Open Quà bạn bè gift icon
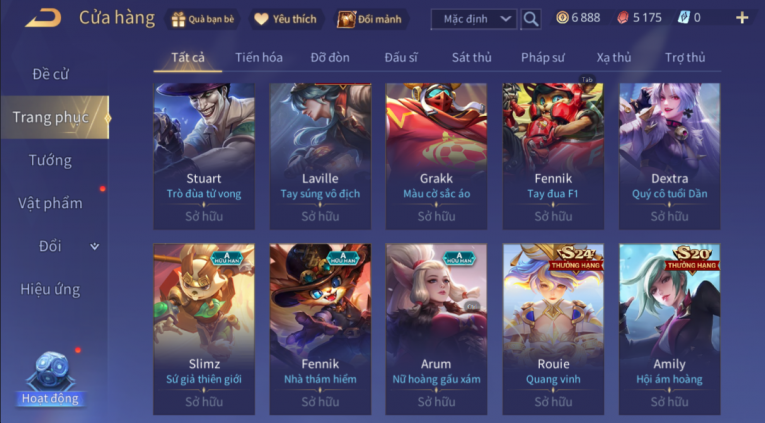The height and width of the screenshot is (423, 765). tap(178, 19)
